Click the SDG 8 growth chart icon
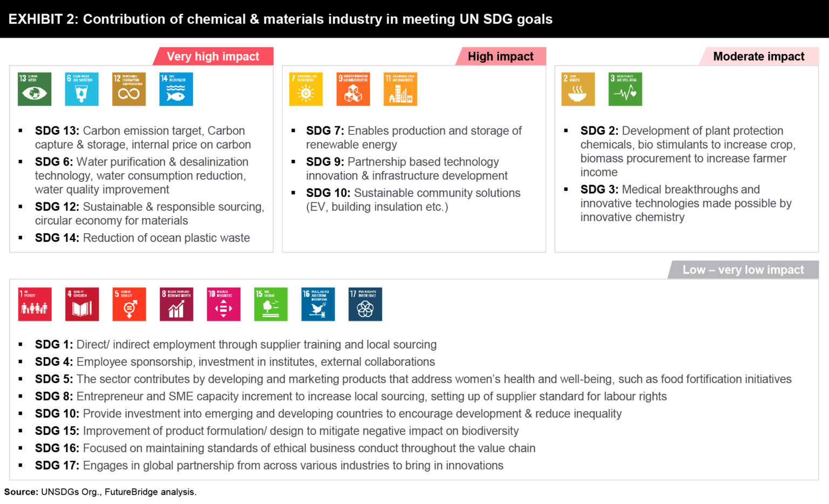The width and height of the screenshot is (829, 504). coord(176,304)
